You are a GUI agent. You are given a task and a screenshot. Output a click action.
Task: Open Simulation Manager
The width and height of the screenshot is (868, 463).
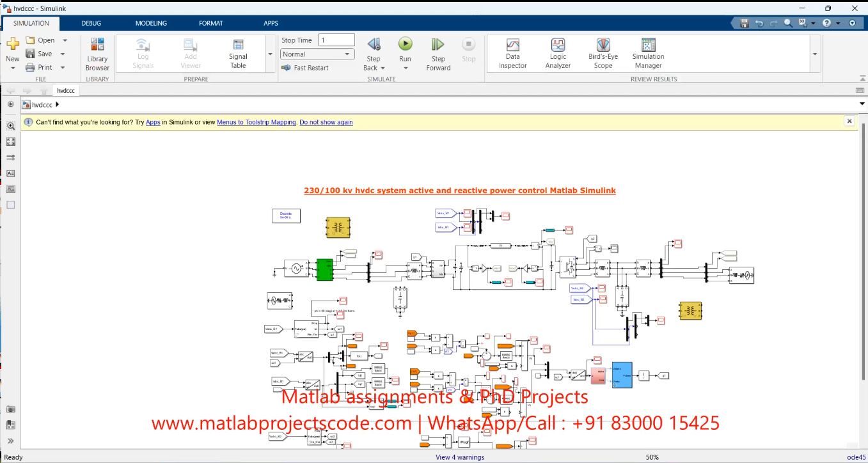[649, 54]
